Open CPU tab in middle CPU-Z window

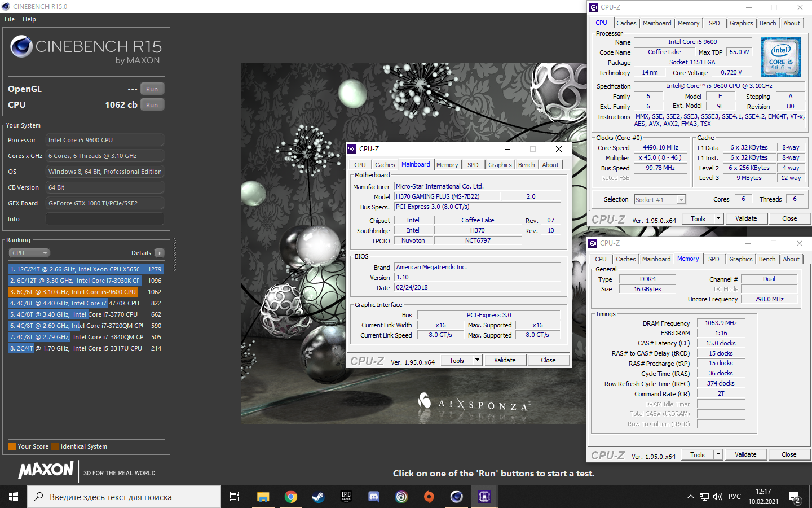coord(360,165)
